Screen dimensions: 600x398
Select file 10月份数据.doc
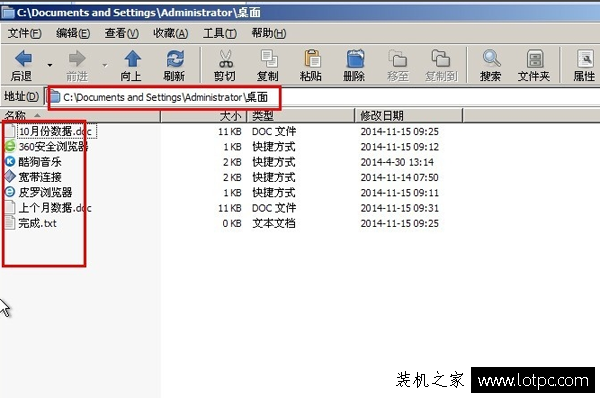[55, 131]
